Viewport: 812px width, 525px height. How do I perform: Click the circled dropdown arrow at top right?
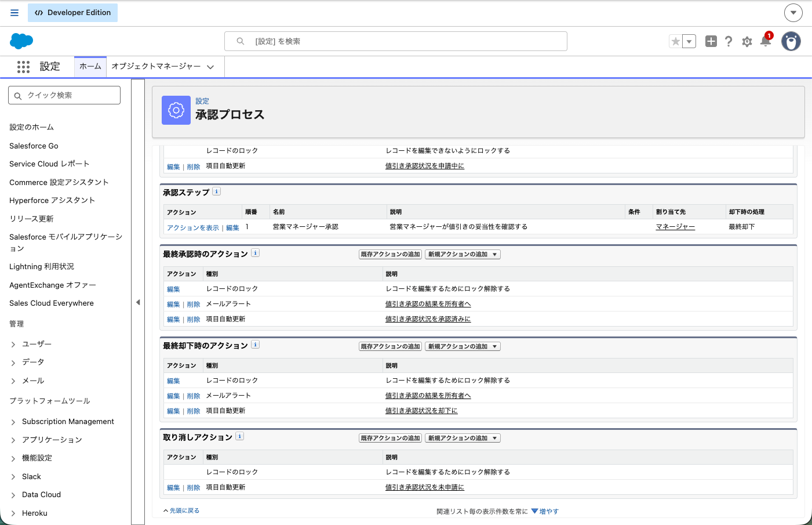click(x=793, y=12)
